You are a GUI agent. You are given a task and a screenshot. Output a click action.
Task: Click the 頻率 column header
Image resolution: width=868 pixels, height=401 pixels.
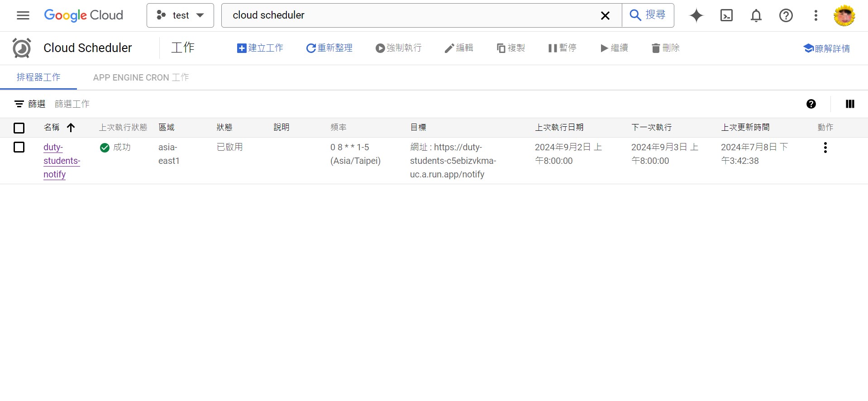pos(339,128)
